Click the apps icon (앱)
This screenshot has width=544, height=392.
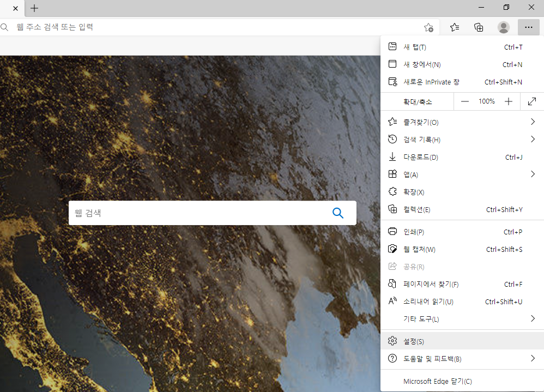pos(392,174)
